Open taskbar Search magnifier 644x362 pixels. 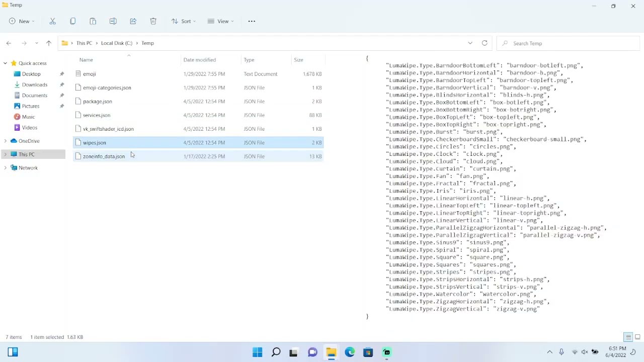tap(276, 352)
